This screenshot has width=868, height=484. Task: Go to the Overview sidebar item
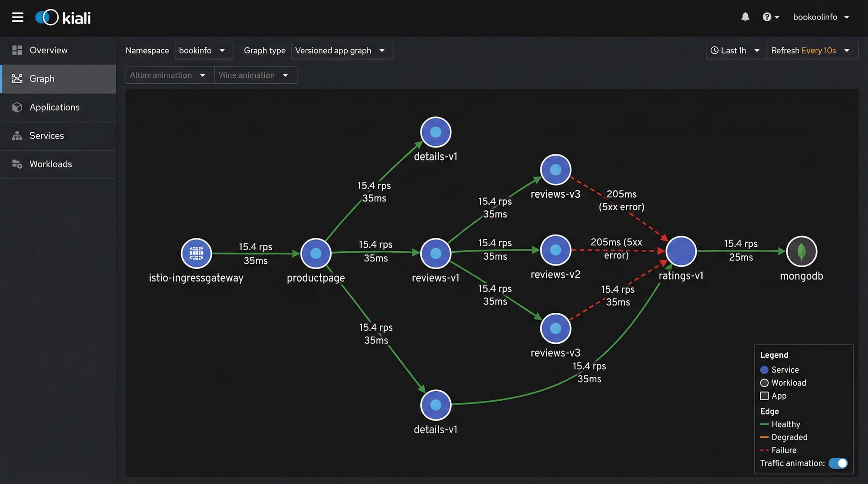pyautogui.click(x=48, y=50)
